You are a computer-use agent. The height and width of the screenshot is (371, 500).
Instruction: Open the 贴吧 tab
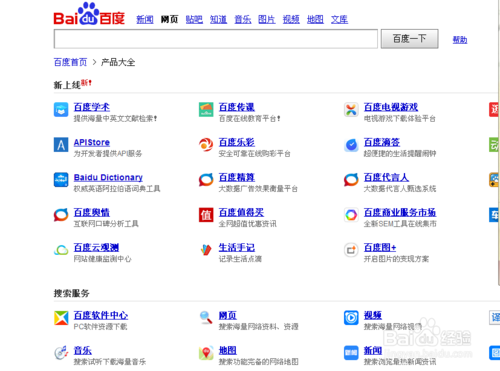[194, 19]
